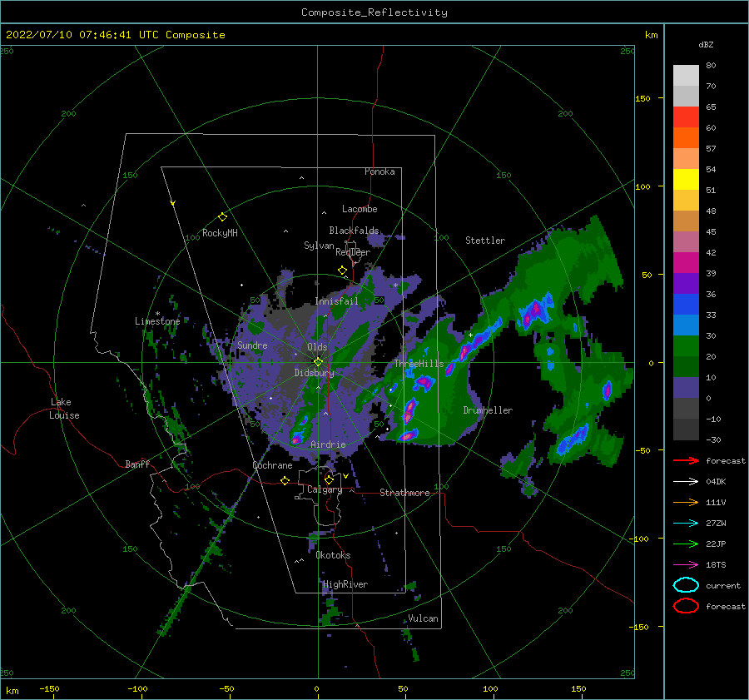Click the yellow diamond marker near RockyMH

[x=222, y=217]
